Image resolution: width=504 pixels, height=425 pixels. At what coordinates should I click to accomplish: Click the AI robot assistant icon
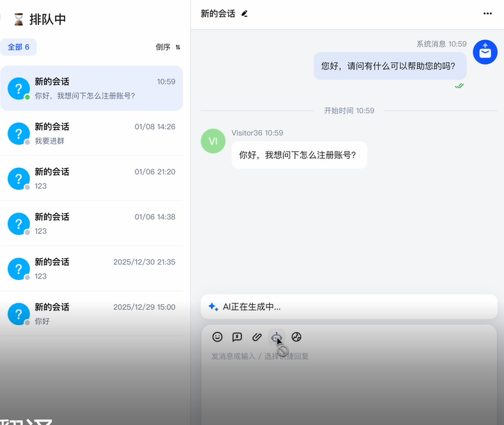point(276,337)
